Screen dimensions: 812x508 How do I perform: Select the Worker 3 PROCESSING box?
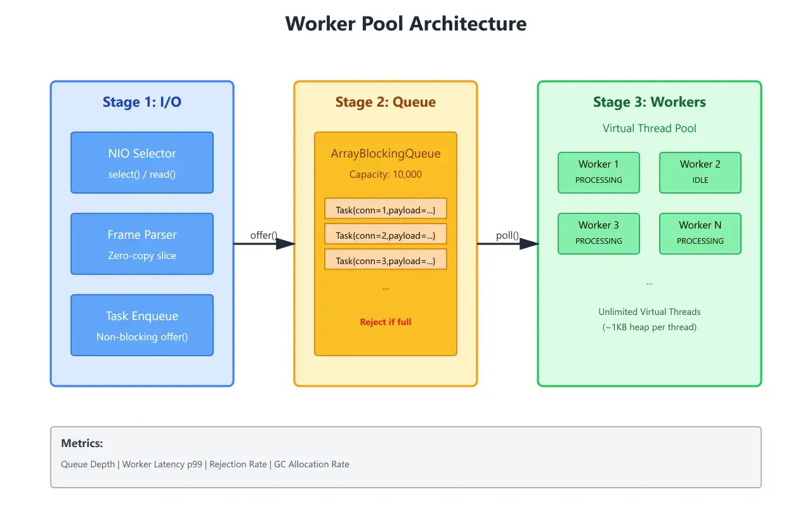tap(599, 234)
